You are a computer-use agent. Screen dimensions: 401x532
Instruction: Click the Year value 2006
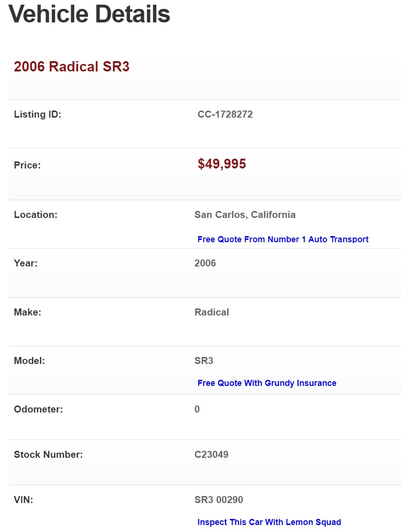pyautogui.click(x=205, y=263)
